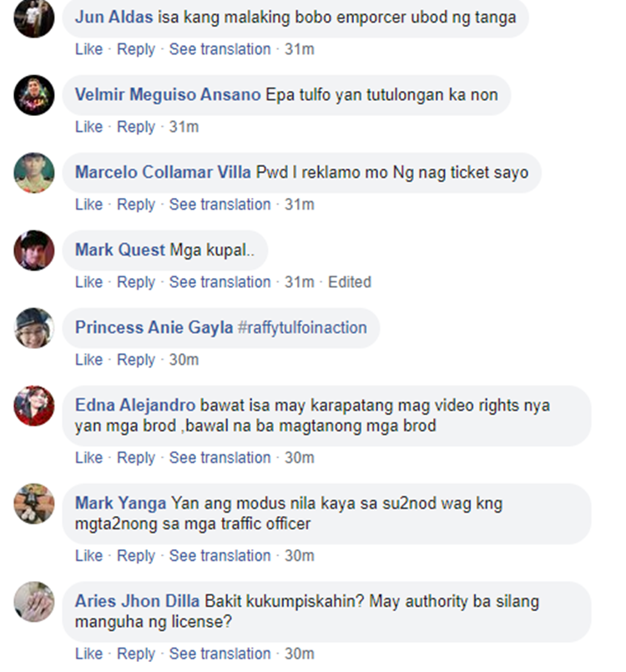
Task: Open Velmir Meguiso Ansano's avatar
Action: (34, 95)
